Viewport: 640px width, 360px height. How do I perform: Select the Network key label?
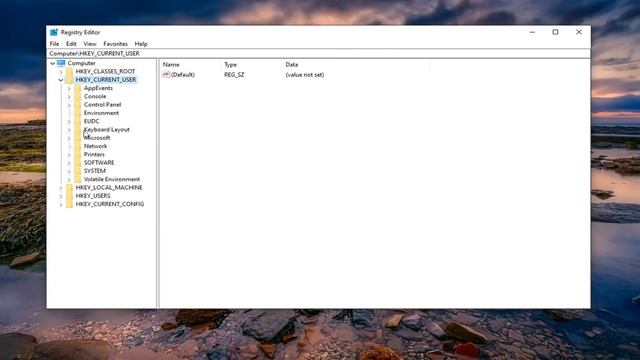click(x=96, y=146)
